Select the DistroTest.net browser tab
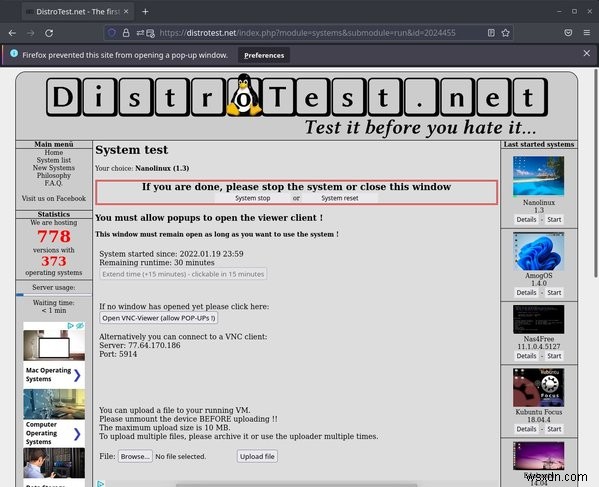The height and width of the screenshot is (487, 599). (x=78, y=12)
